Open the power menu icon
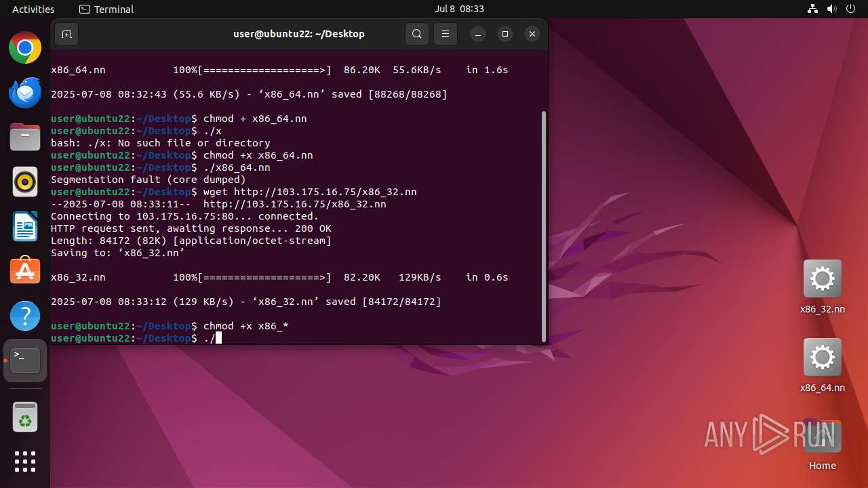 tap(851, 9)
